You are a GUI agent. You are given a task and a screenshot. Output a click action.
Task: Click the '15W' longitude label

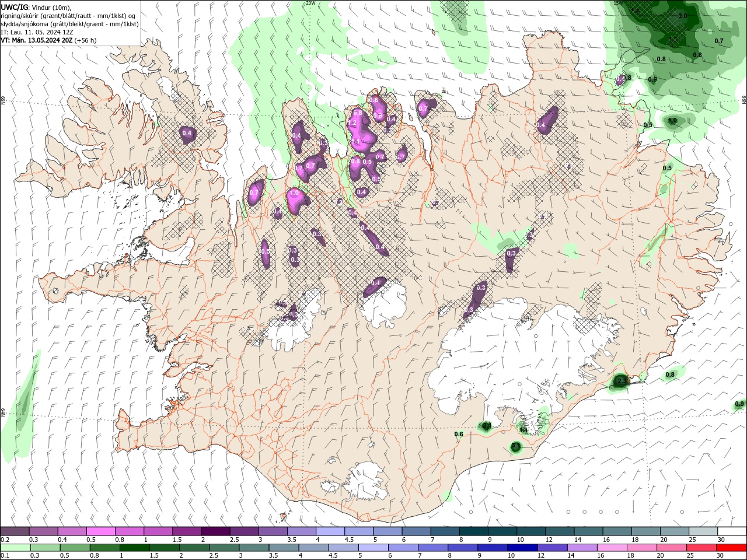click(619, 3)
